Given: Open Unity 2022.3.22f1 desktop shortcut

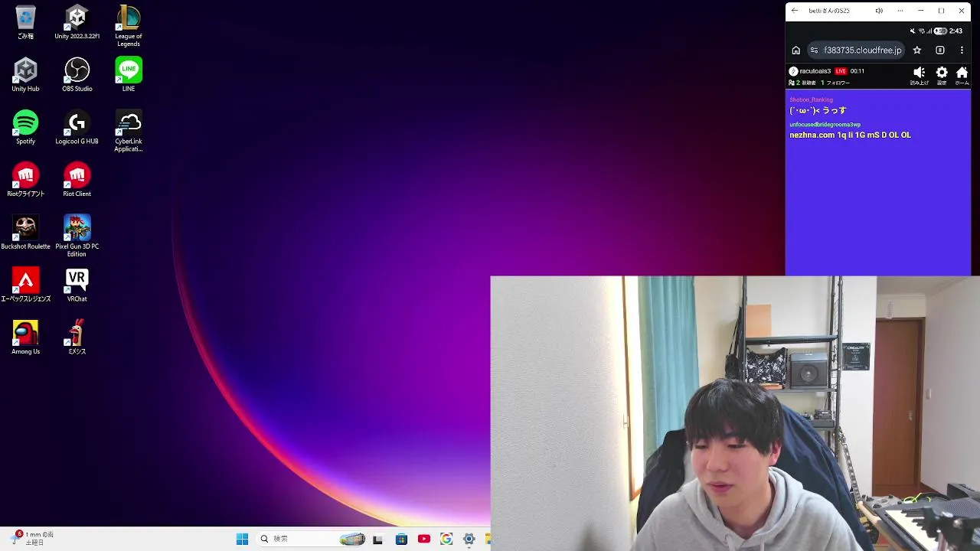Looking at the screenshot, I should (77, 22).
